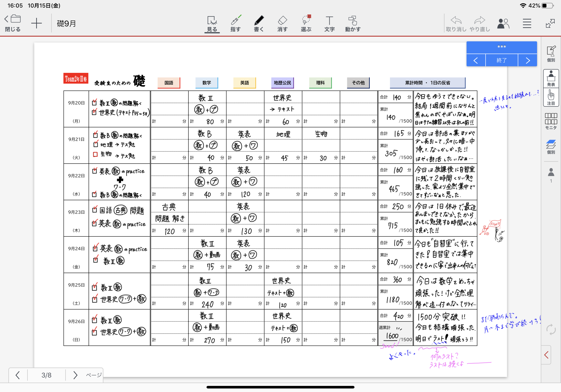Image resolution: width=561 pixels, height=392 pixels.
Task: Go to next page with bottom chevron
Action: pos(75,375)
